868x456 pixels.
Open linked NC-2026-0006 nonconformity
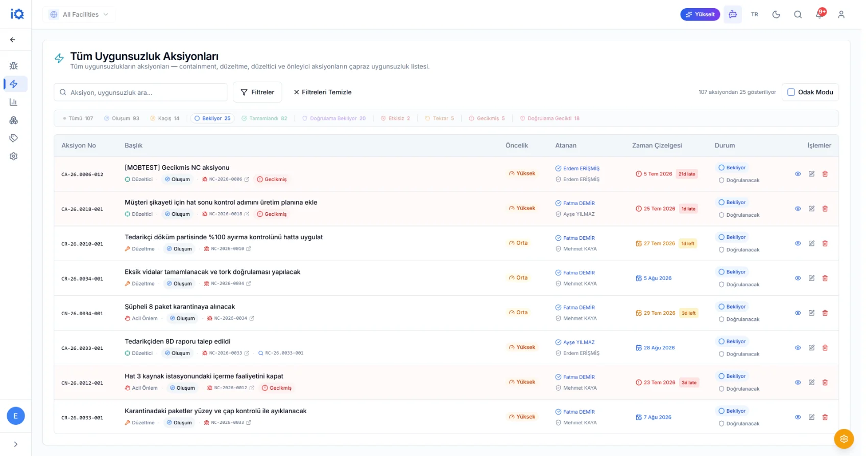226,180
